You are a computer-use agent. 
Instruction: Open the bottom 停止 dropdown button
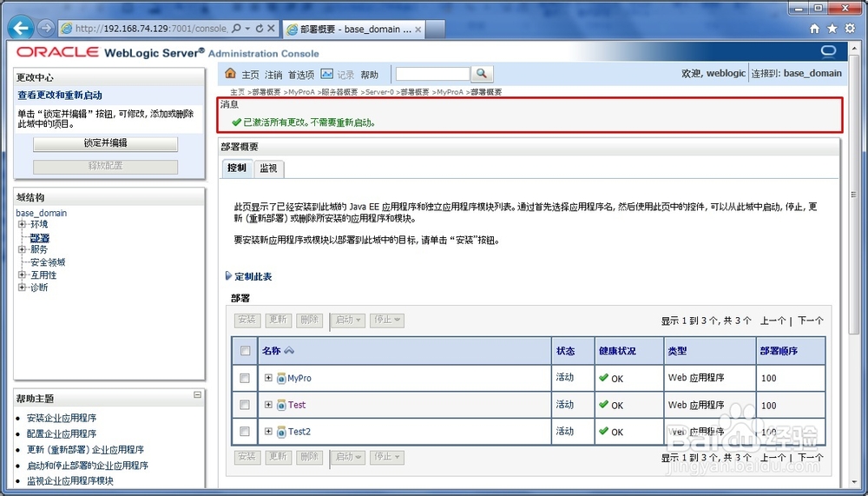387,457
